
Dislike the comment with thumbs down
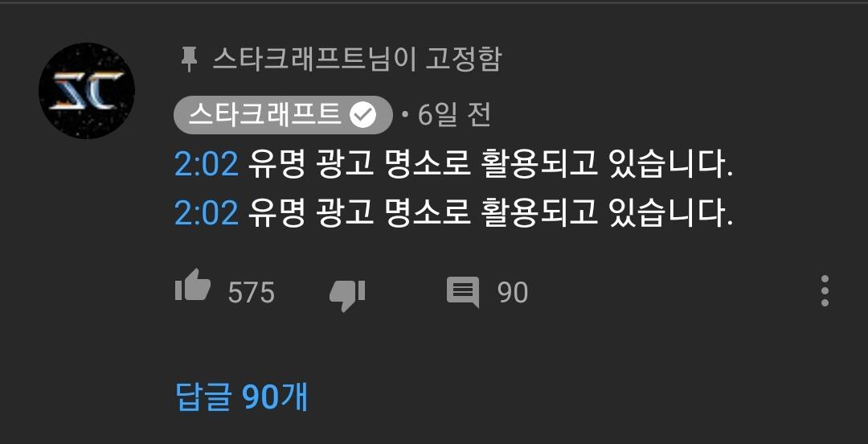(347, 295)
